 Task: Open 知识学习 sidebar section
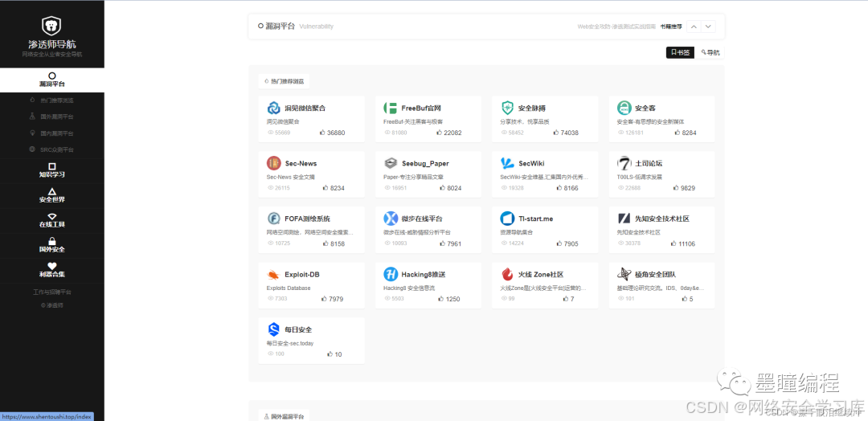pos(52,171)
